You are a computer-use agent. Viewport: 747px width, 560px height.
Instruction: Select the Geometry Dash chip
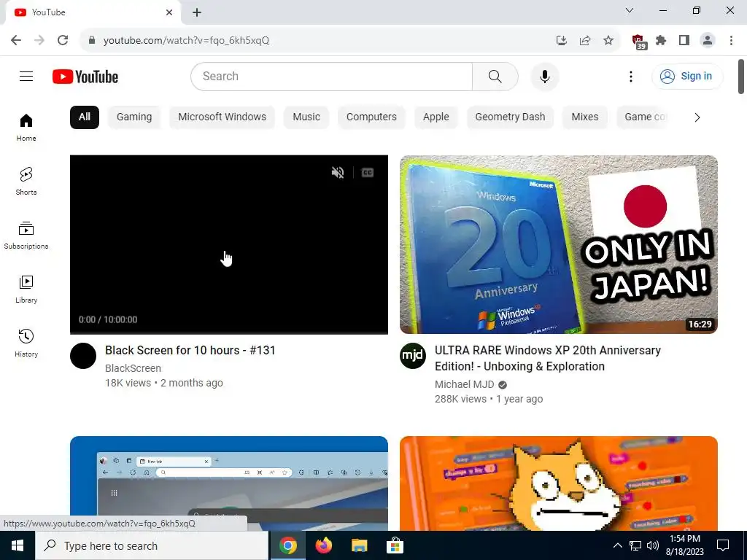tap(510, 117)
